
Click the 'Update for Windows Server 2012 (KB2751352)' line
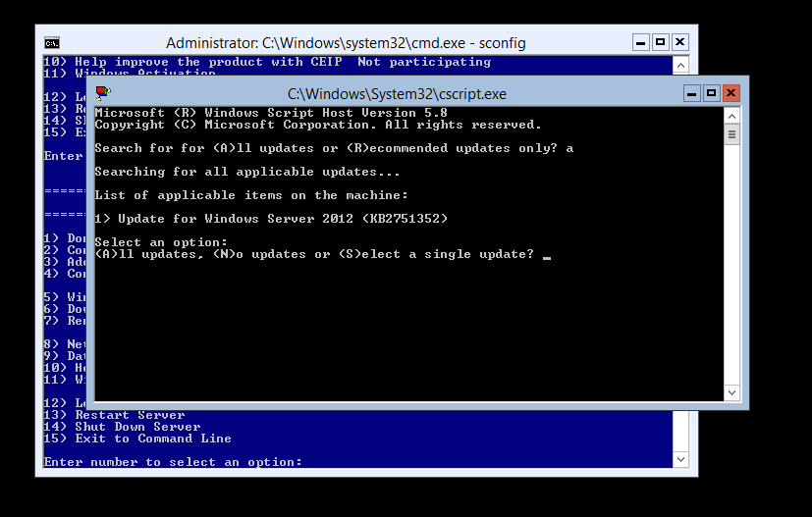pos(271,219)
